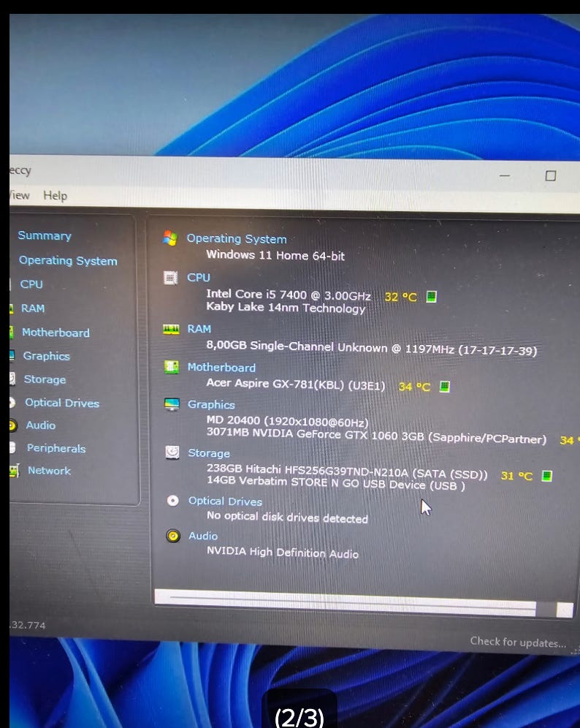
Task: Open the Motherboard heading in summary pane
Action: coord(221,367)
